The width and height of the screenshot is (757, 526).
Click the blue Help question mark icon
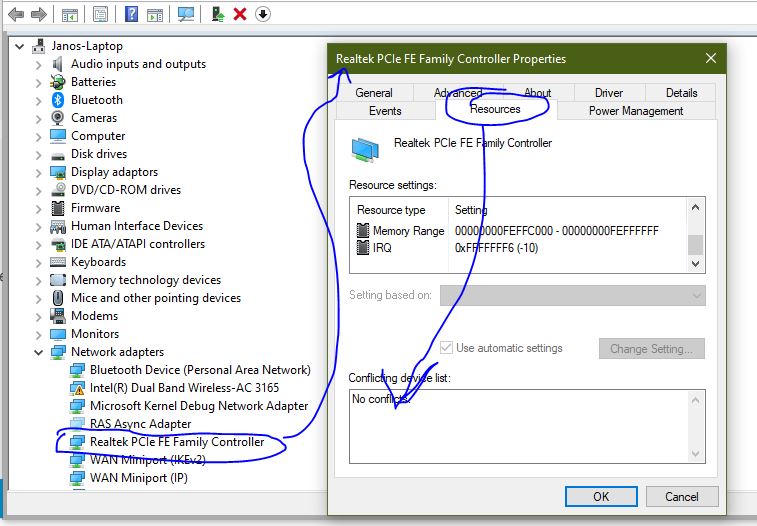coord(131,14)
